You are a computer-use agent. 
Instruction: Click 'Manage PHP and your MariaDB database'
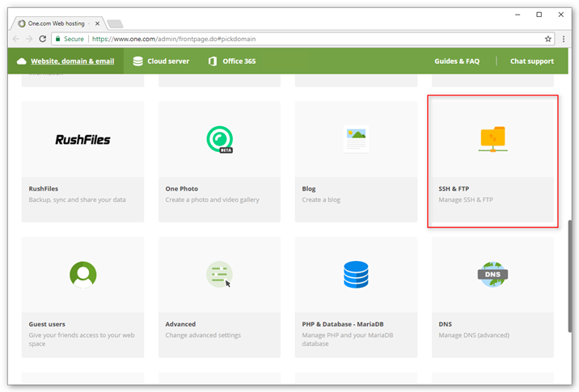pyautogui.click(x=348, y=339)
